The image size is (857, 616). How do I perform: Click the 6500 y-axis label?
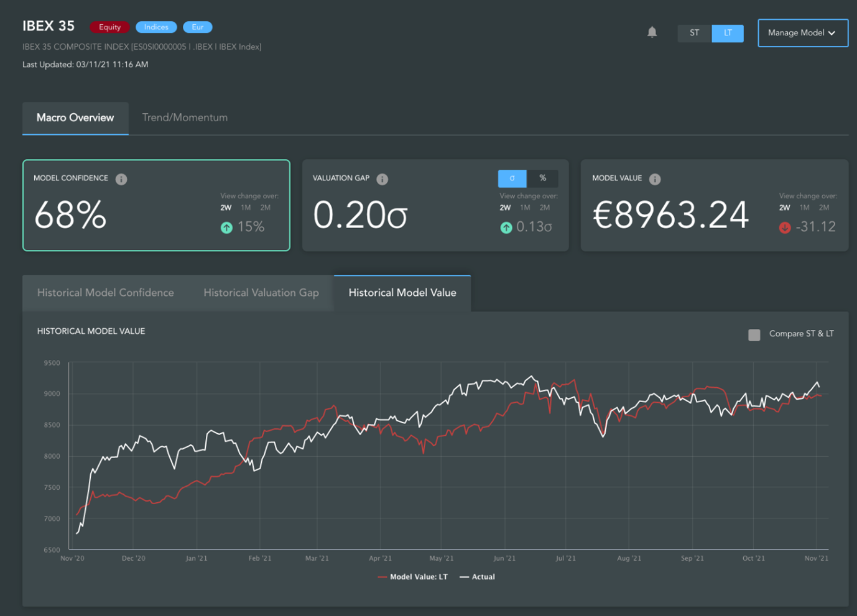(52, 550)
